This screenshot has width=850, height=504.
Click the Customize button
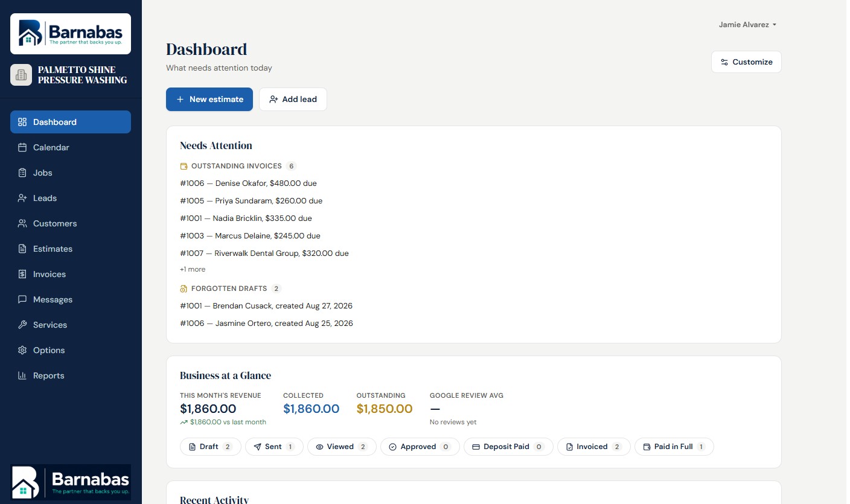point(746,62)
